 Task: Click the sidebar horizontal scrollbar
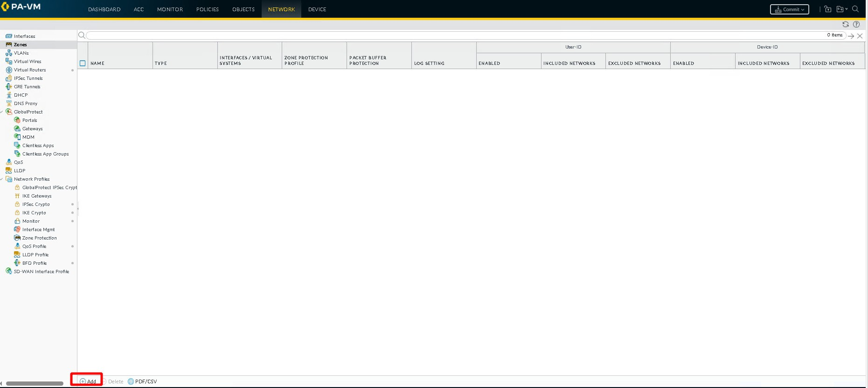[x=35, y=384]
